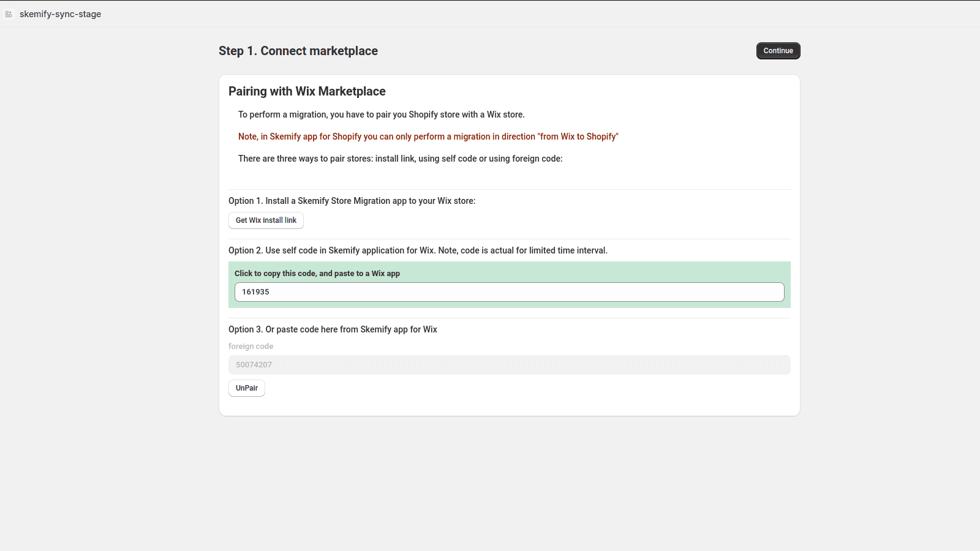Image resolution: width=980 pixels, height=551 pixels.
Task: Click the Option 3 paste code description
Action: tap(333, 329)
